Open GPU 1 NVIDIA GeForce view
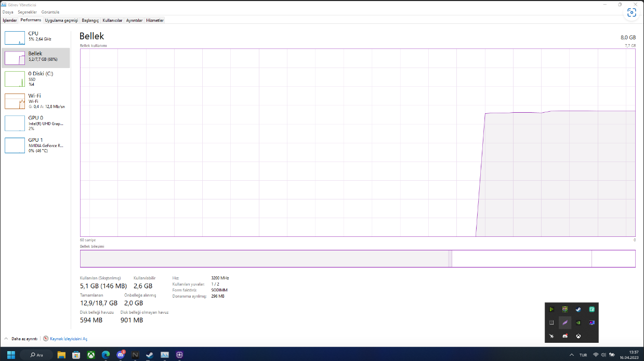Screen dimensions: 644x361 [x=36, y=145]
